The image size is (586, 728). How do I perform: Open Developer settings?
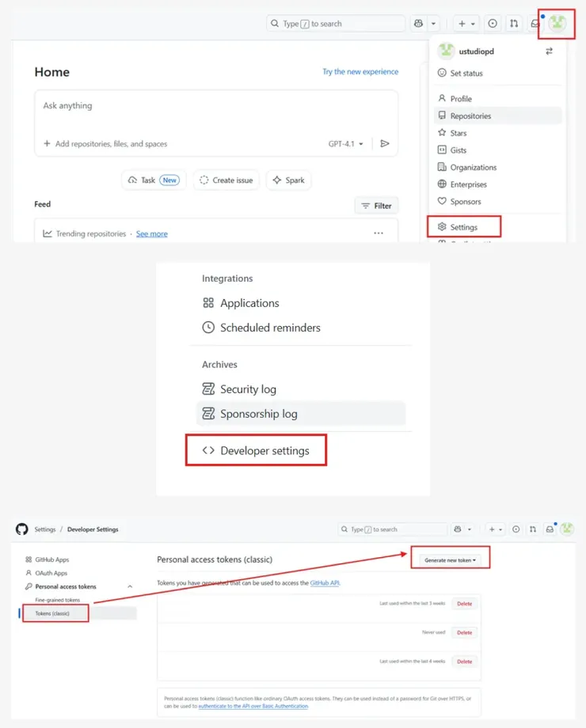[x=256, y=450]
